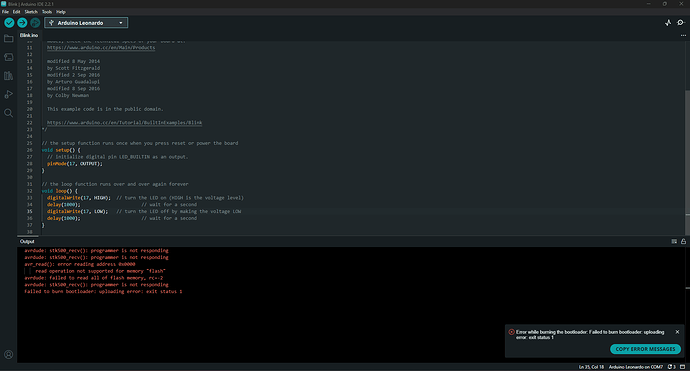The height and width of the screenshot is (371, 690).
Task: Open the Serial Plotter icon
Action: 668,22
